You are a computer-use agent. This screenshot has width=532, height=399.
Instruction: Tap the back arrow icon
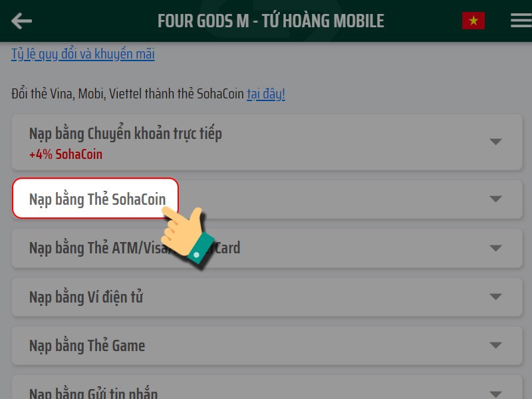click(21, 21)
